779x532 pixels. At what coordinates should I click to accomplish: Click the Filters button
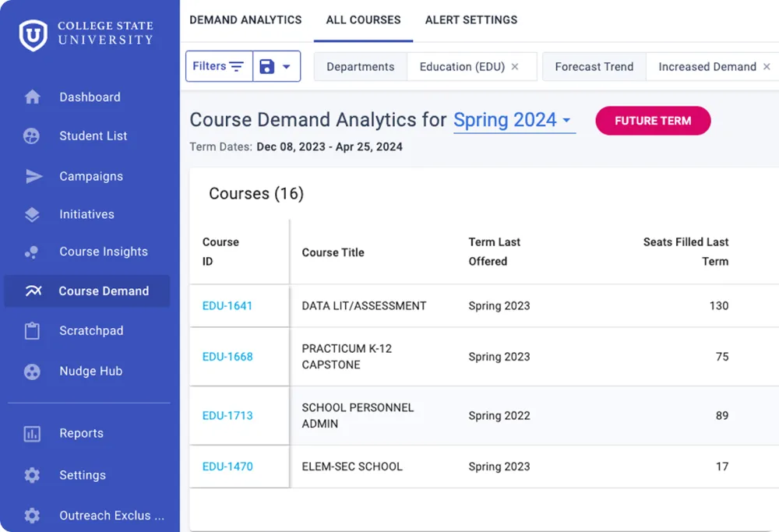tap(219, 66)
